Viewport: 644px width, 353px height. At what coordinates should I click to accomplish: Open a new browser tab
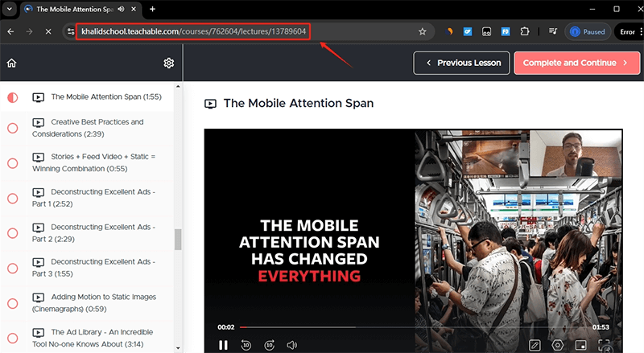[x=152, y=9]
